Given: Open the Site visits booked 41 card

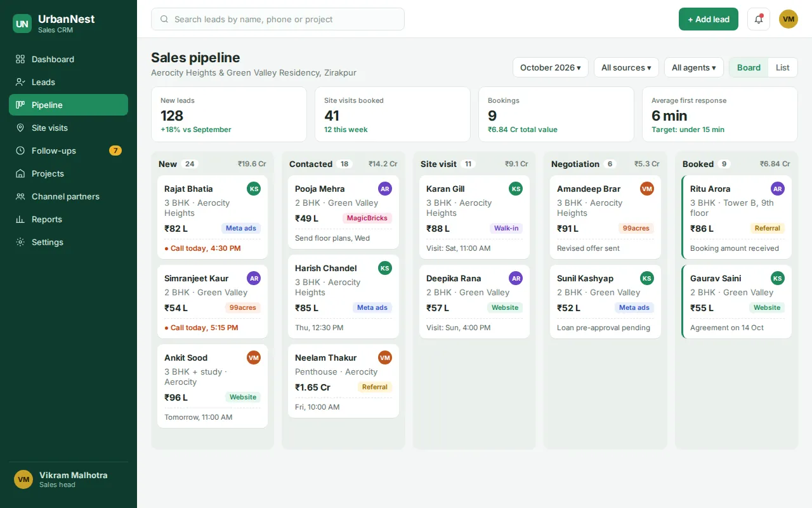Looking at the screenshot, I should pyautogui.click(x=393, y=114).
